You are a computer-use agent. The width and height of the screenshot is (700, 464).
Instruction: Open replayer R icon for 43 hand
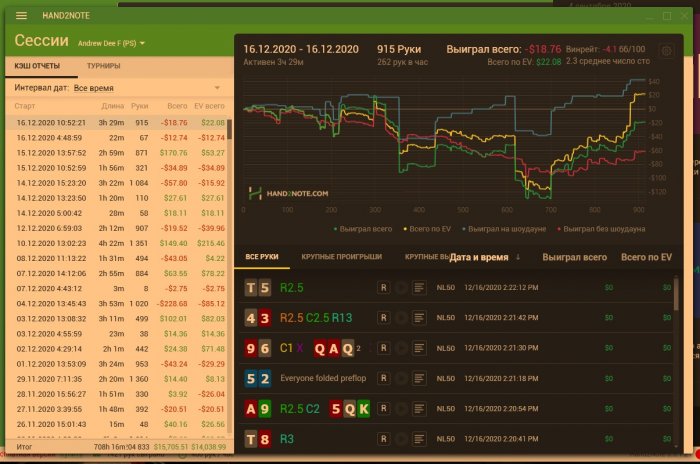click(x=383, y=318)
